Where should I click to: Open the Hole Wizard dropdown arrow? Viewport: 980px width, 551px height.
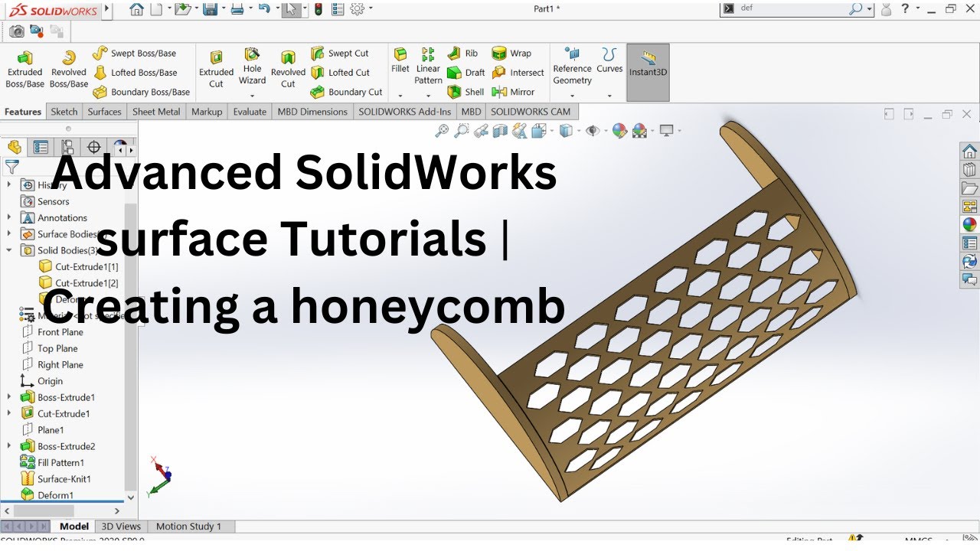[x=252, y=96]
